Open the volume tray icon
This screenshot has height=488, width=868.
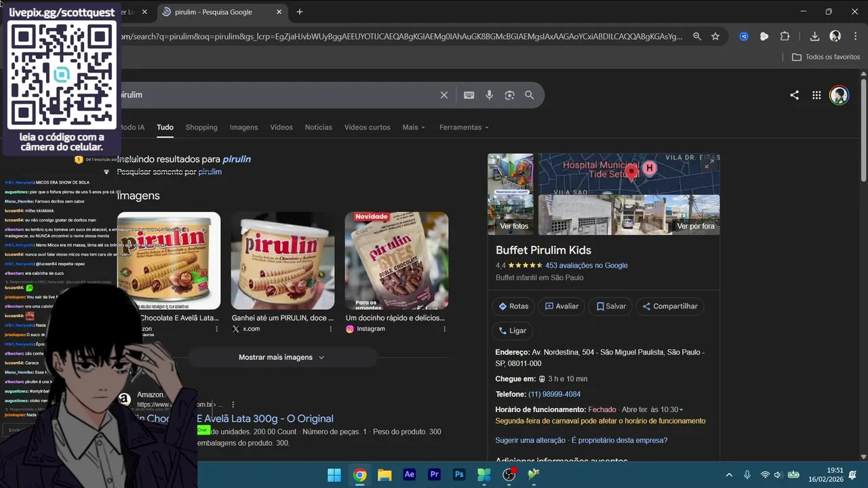click(778, 475)
